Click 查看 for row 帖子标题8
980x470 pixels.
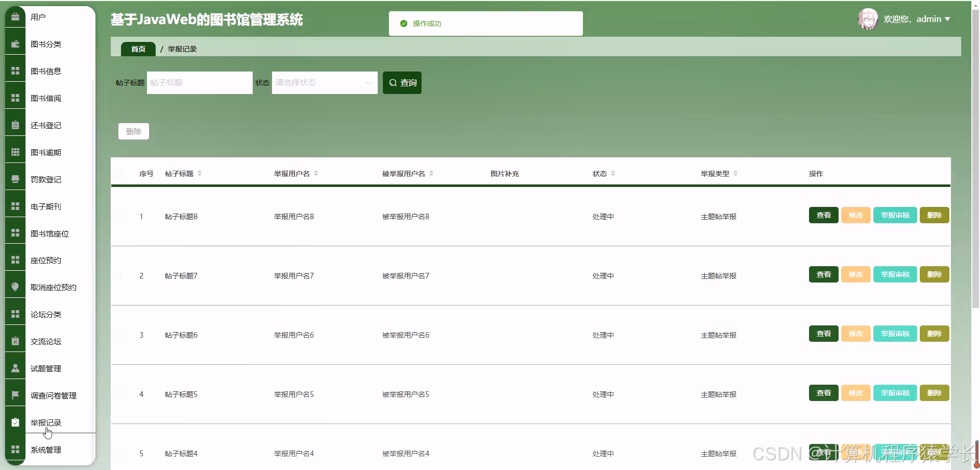click(823, 215)
